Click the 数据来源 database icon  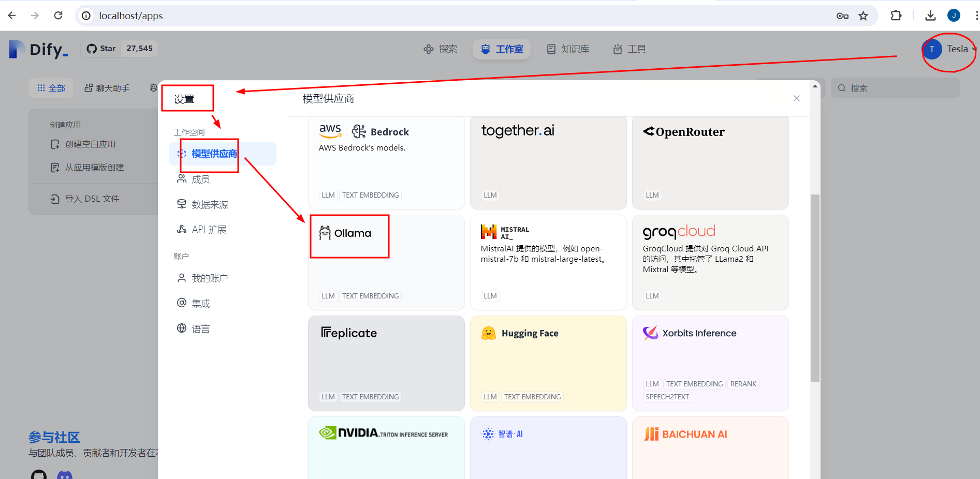[182, 204]
